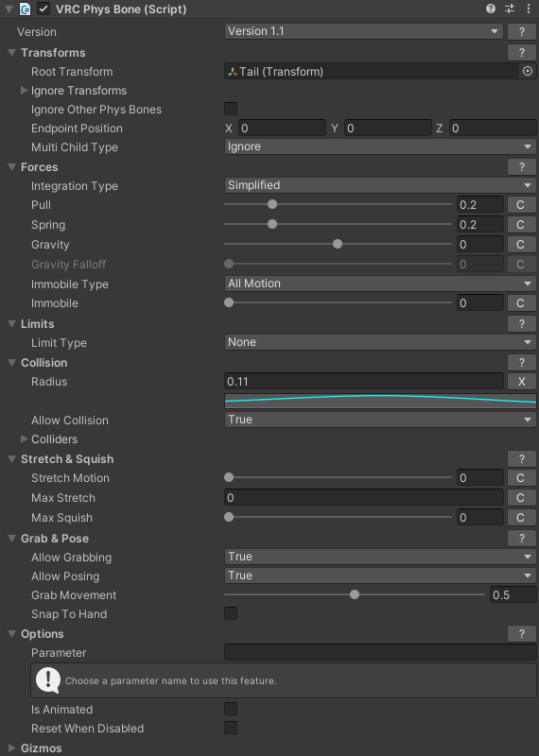This screenshot has width=539, height=756.
Task: Expand the Gizmos section
Action: click(x=12, y=747)
